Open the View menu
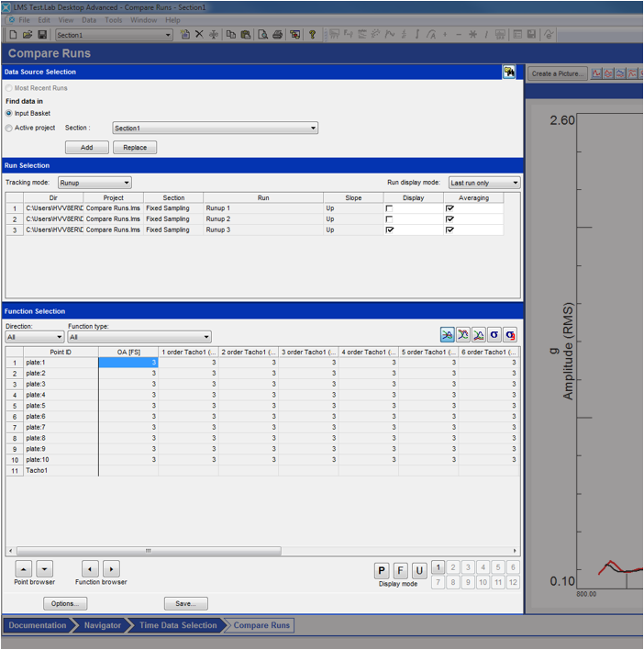Image resolution: width=644 pixels, height=650 pixels. (x=66, y=20)
